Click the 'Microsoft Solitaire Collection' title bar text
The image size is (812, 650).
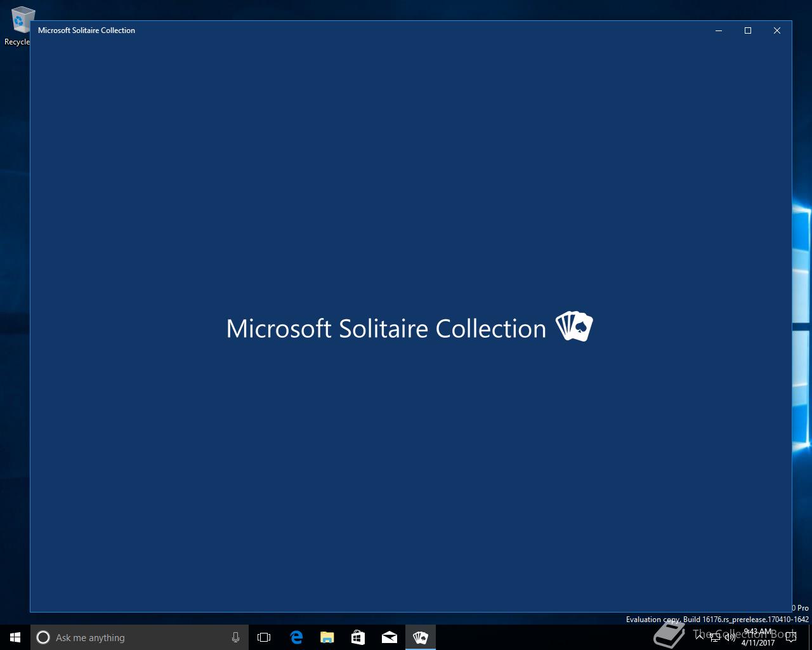click(x=86, y=30)
